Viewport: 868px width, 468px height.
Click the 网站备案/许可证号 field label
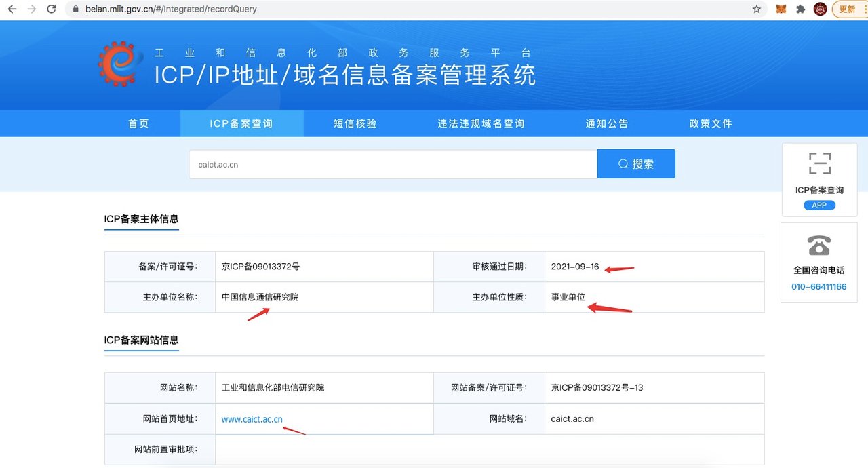click(489, 388)
